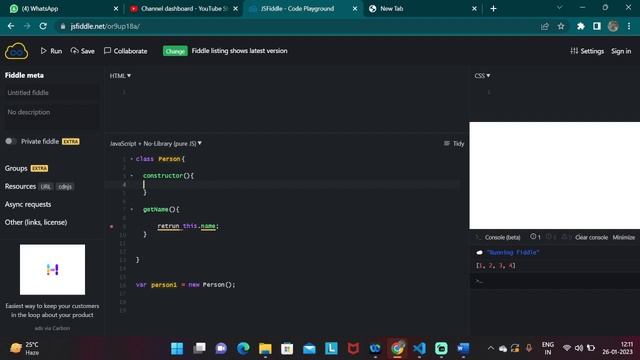
Task: Collapse the getName fold arrow
Action: (131, 209)
